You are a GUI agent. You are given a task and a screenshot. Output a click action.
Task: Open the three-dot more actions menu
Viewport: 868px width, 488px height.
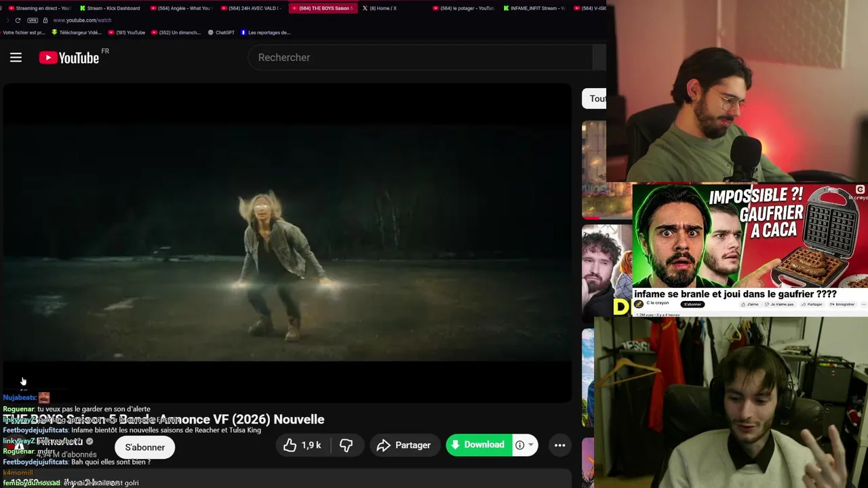(559, 445)
